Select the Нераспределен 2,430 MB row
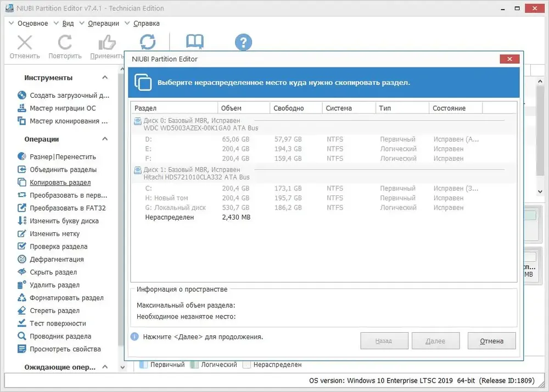 tap(323, 217)
